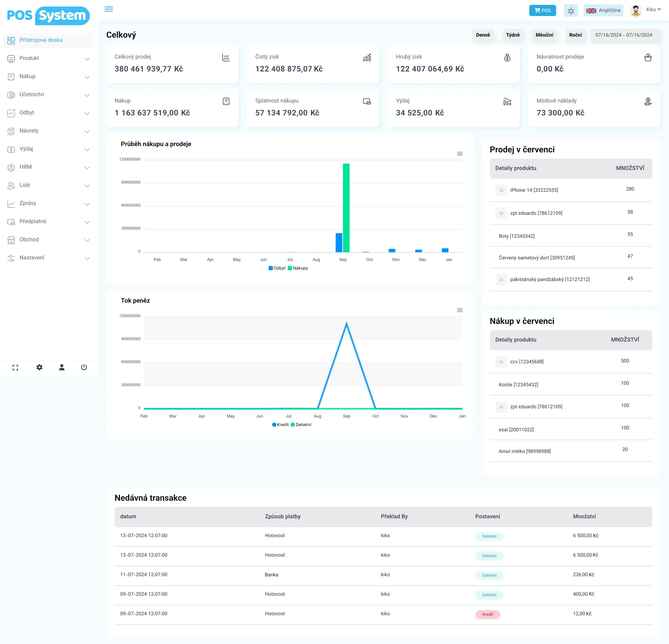
Task: Open settings gear icon in sidebar footer
Action: (x=39, y=367)
